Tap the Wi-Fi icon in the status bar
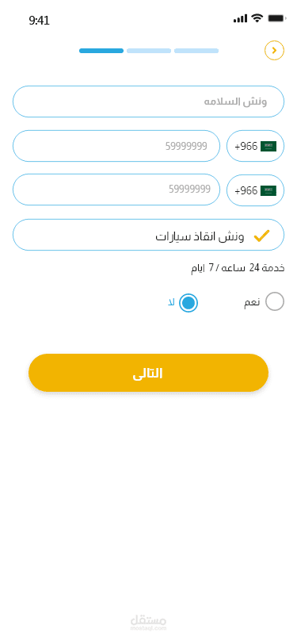This screenshot has width=297, height=644. tap(257, 18)
